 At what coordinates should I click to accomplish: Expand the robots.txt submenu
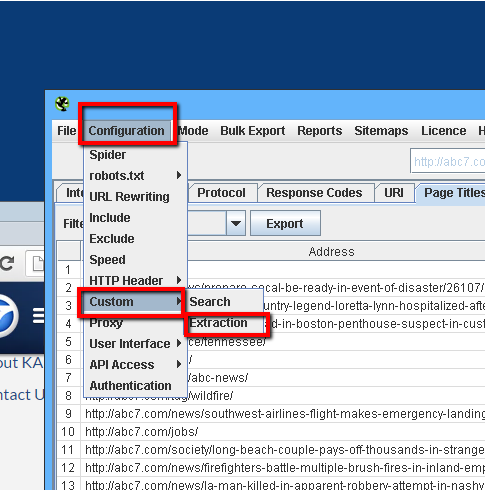(135, 176)
